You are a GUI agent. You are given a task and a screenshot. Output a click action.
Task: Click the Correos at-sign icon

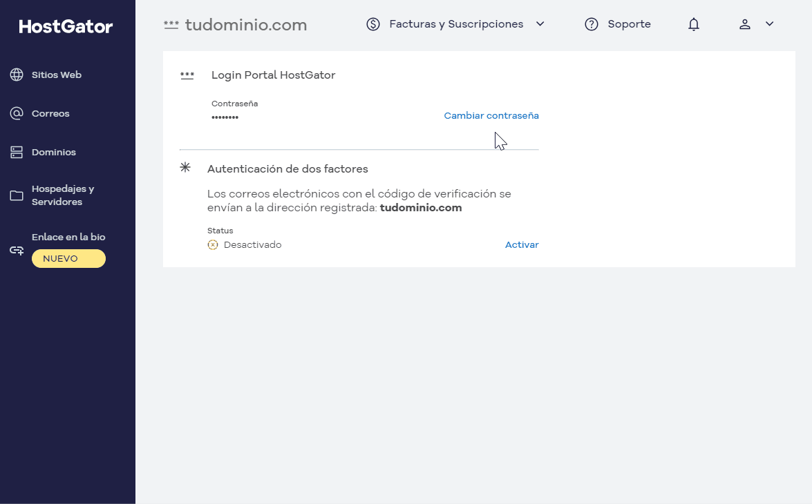click(17, 113)
